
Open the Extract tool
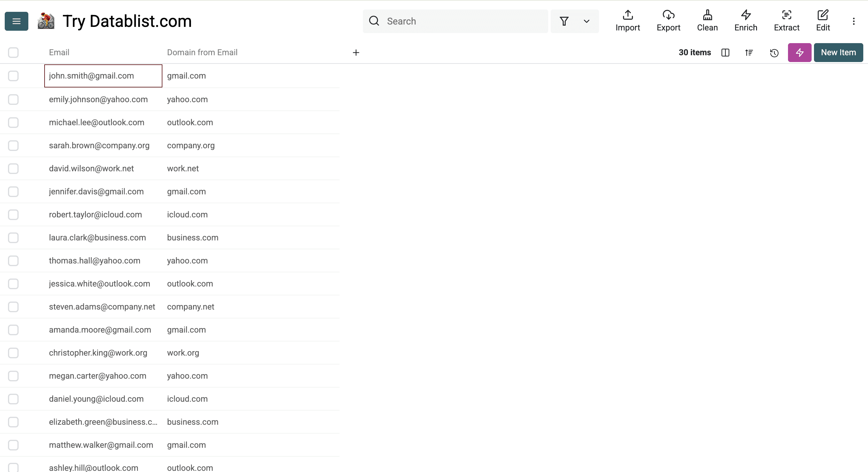pyautogui.click(x=787, y=21)
